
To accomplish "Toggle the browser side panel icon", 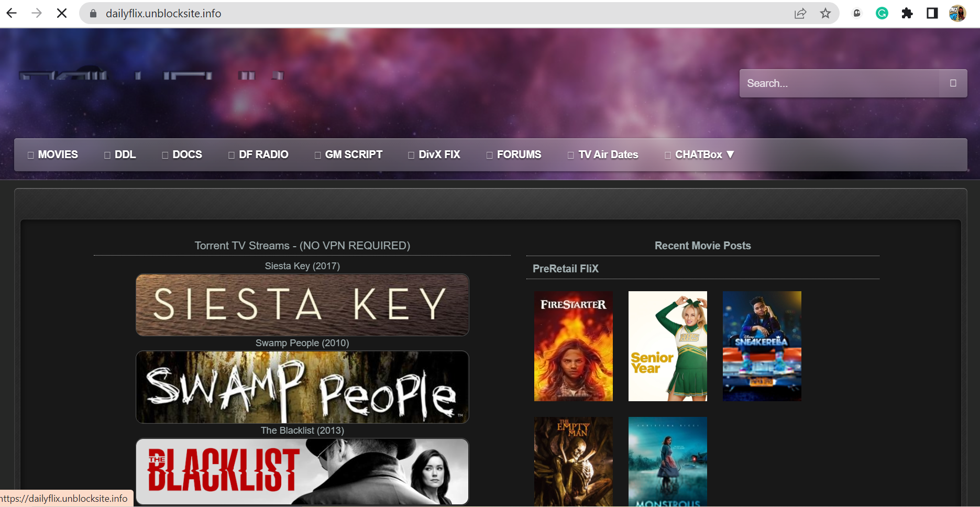I will [932, 13].
